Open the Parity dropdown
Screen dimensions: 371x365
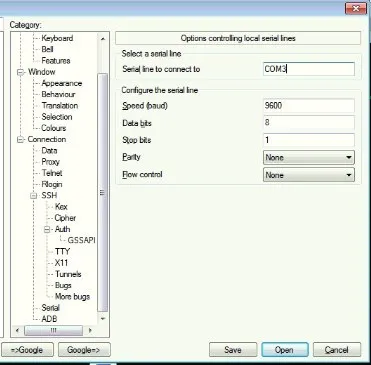click(308, 157)
